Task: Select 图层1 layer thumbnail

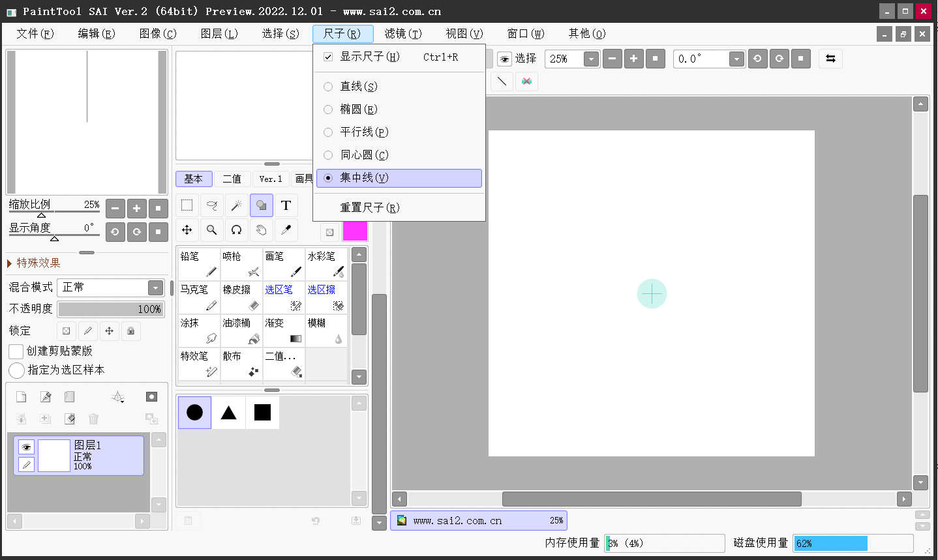Action: 54,456
